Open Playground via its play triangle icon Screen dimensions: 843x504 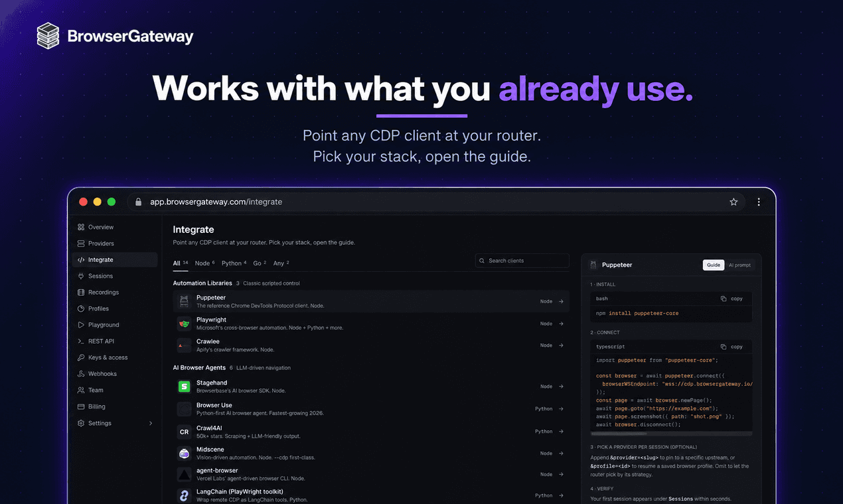coord(81,325)
